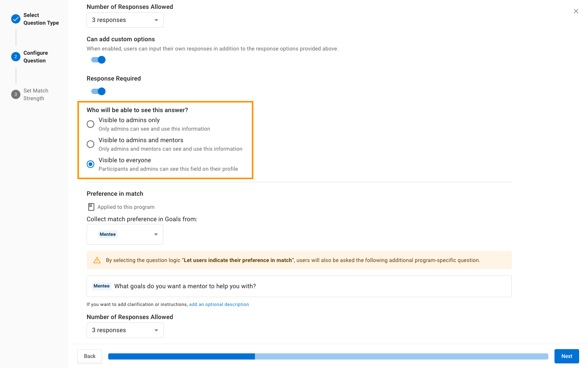Screen dimensions: 588x368
Task: Close the dialog with the X icon
Action: click(576, 11)
